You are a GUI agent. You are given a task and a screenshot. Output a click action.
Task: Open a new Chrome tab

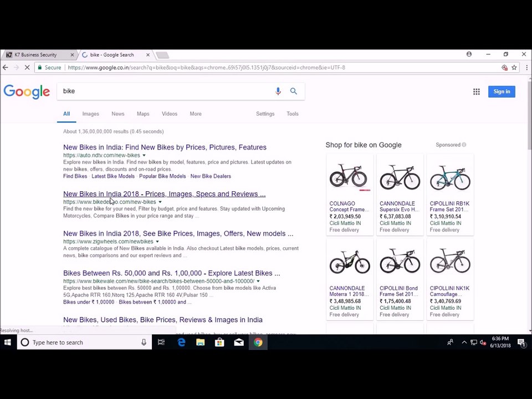point(162,55)
